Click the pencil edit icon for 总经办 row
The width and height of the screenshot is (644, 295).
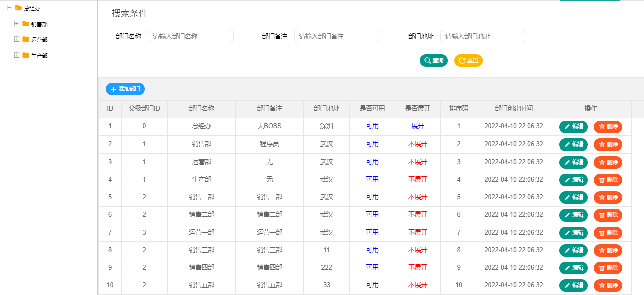click(567, 126)
